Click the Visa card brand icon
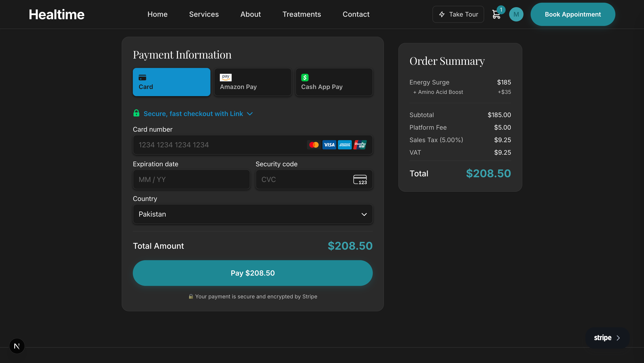 pos(329,145)
